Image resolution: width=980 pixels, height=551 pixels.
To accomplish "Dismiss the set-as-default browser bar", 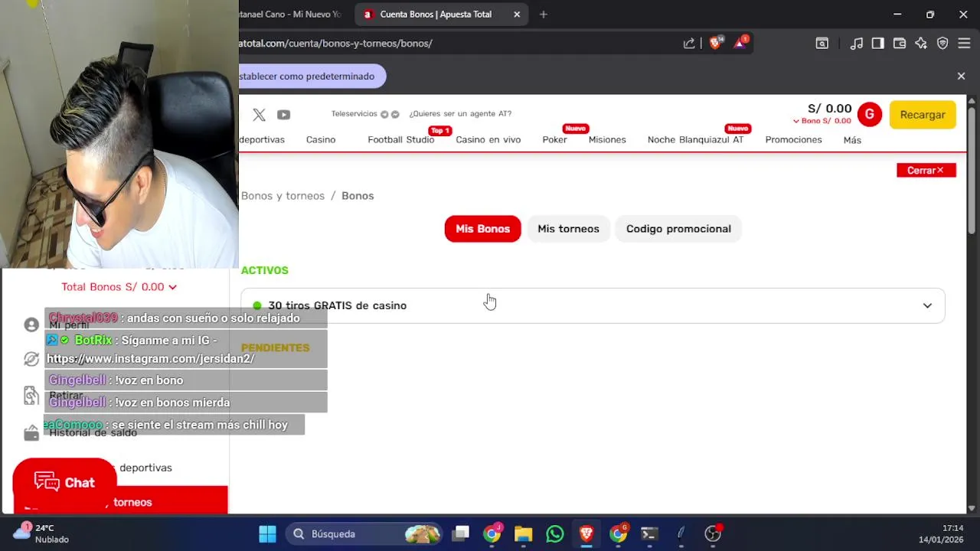I will (x=961, y=76).
